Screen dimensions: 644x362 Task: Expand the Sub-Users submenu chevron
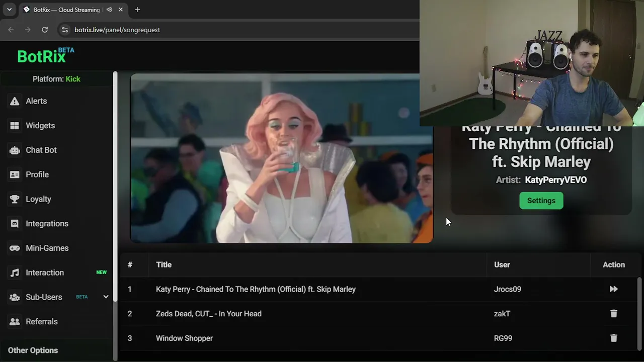(106, 297)
